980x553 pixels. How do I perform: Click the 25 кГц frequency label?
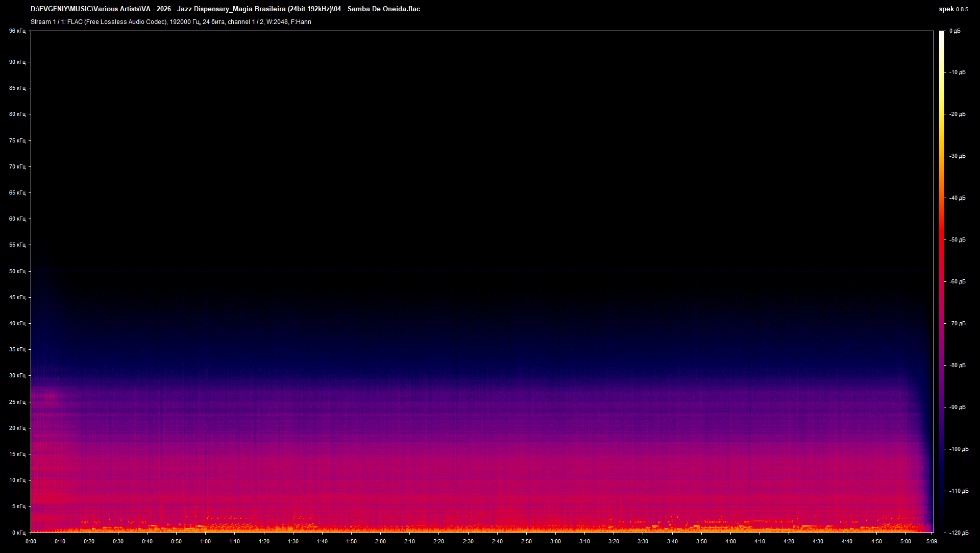17,402
